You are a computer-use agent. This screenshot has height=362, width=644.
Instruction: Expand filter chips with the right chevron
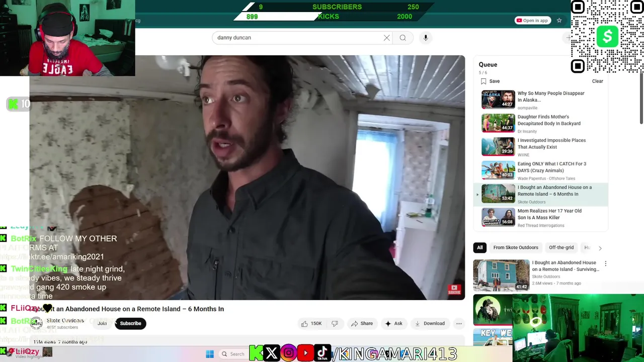pos(600,248)
